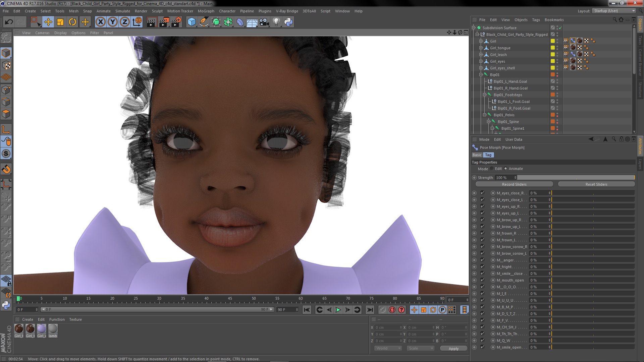
Task: Expand the Girl object in hierarchy
Action: (x=481, y=41)
